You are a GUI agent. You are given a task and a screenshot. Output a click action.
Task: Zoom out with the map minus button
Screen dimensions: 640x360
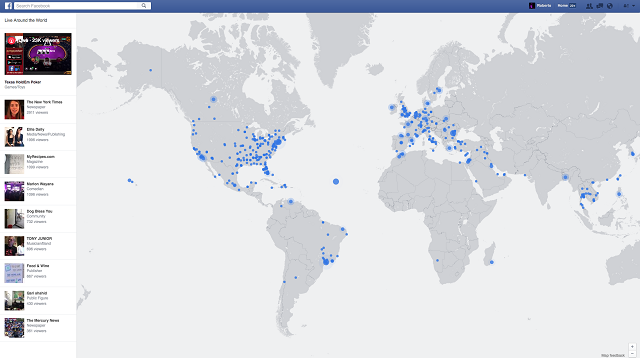632,353
